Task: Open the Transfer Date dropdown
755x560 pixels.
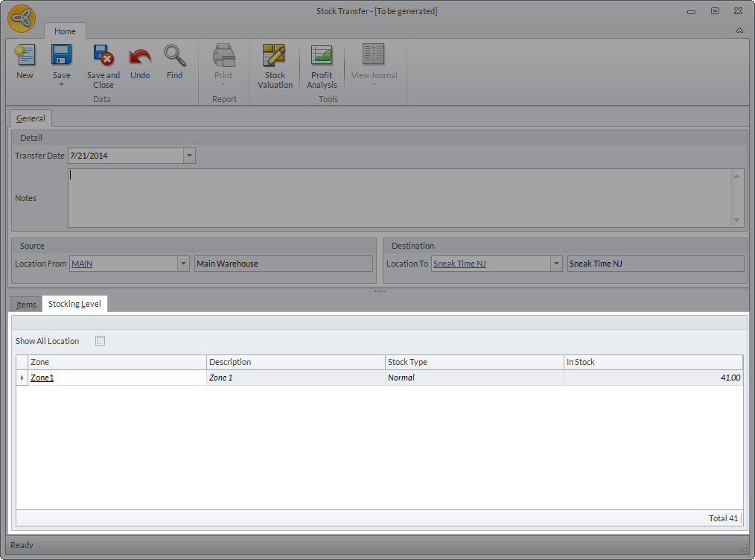Action: tap(189, 156)
